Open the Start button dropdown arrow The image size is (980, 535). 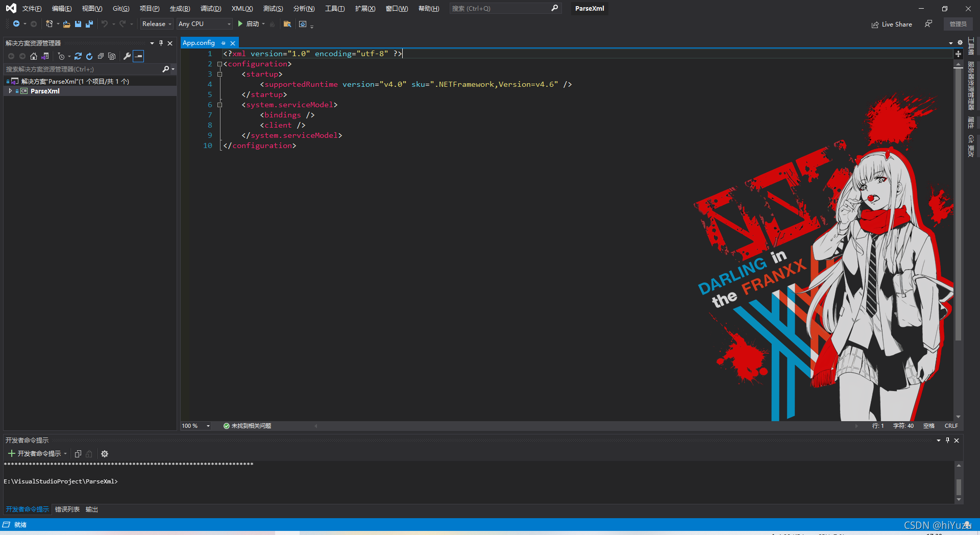pos(263,24)
